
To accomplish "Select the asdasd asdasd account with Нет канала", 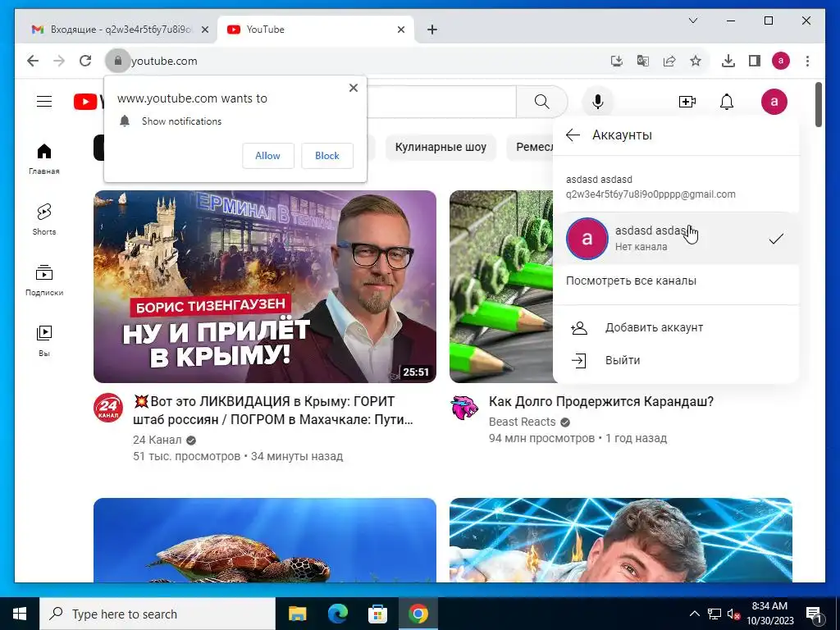I will (676, 239).
